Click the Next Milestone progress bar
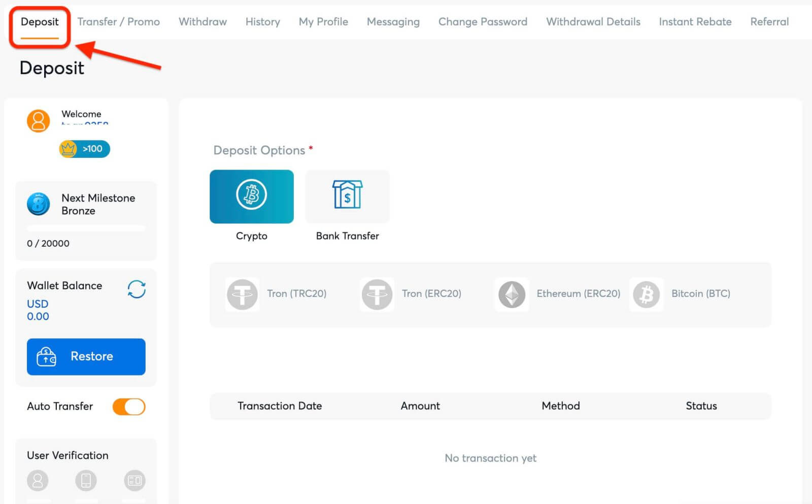 tap(86, 228)
